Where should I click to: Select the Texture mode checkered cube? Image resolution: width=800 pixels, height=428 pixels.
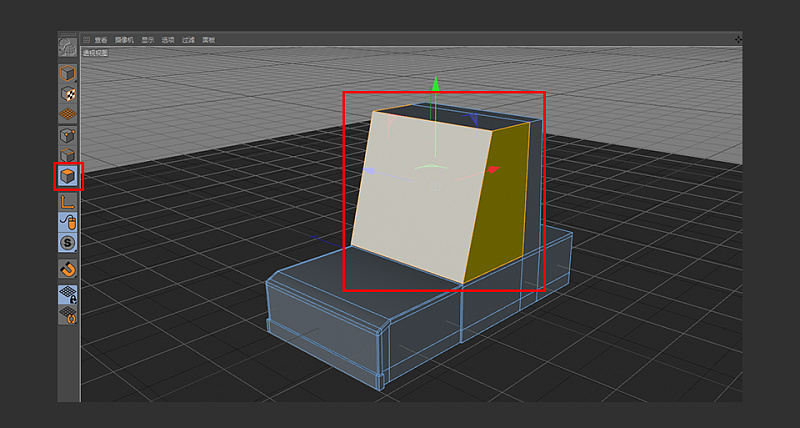pyautogui.click(x=68, y=94)
